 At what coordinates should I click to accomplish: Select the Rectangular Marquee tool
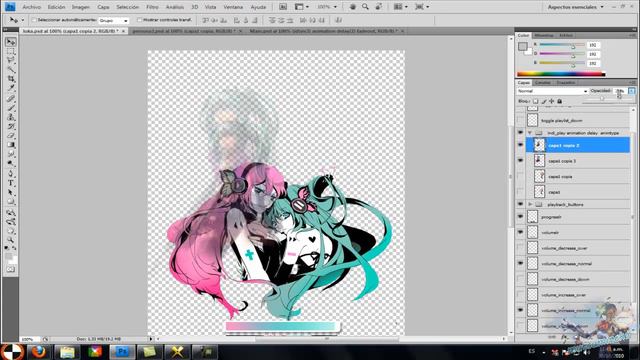[11, 51]
